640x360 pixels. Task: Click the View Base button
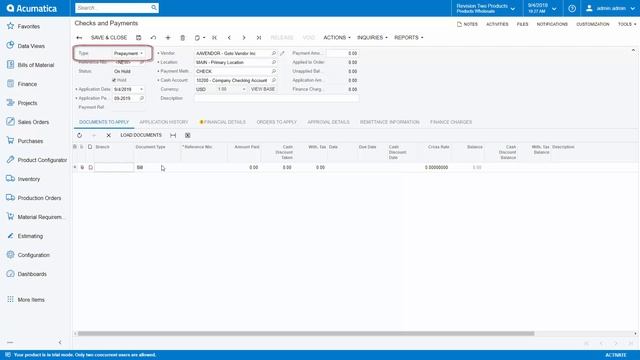coord(263,89)
